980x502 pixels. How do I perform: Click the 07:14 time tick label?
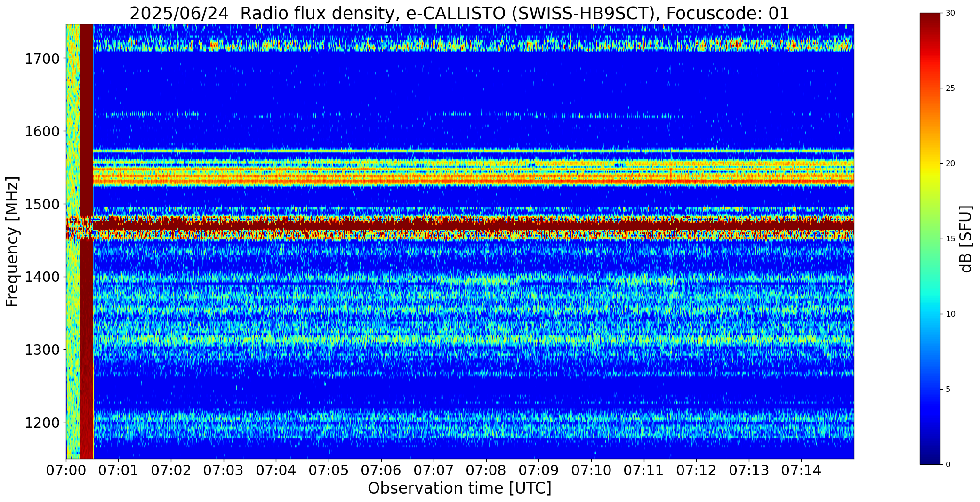[x=801, y=470]
